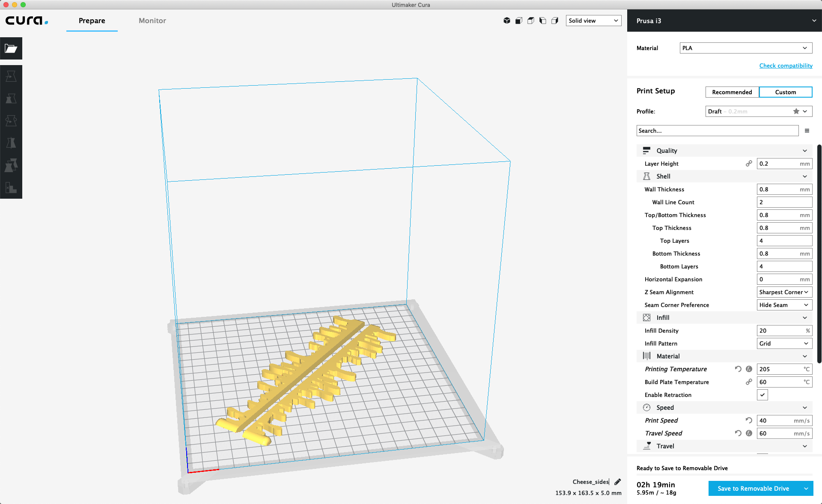Open the Infill Pattern dropdown
The width and height of the screenshot is (822, 504).
point(783,343)
